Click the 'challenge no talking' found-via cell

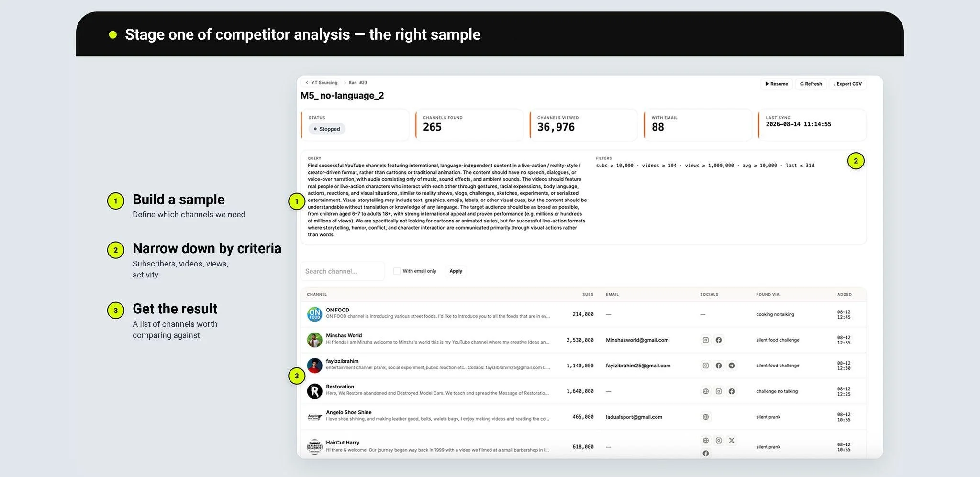tap(777, 391)
